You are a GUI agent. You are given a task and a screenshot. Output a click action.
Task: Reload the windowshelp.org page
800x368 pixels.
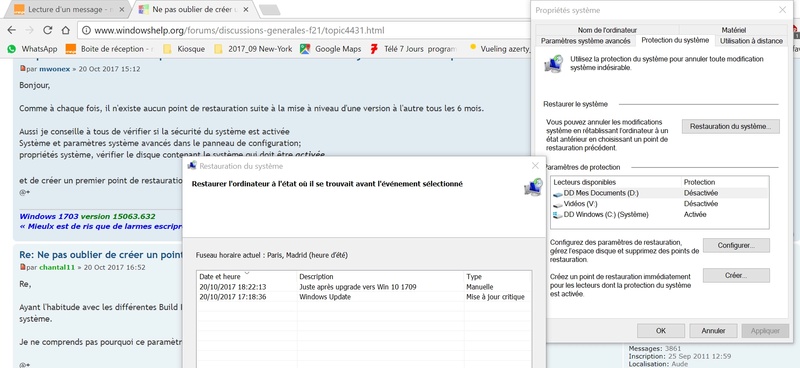coord(47,30)
